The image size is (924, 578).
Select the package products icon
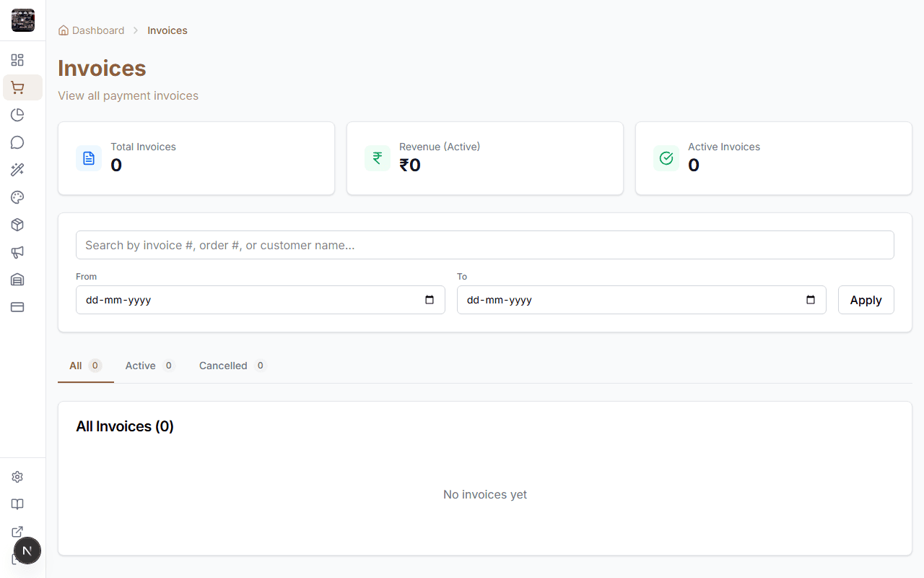tap(17, 225)
